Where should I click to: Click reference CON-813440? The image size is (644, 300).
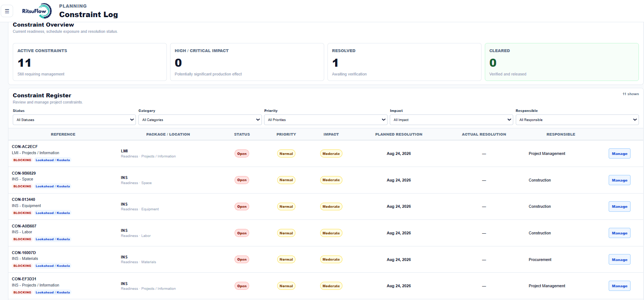tap(23, 199)
